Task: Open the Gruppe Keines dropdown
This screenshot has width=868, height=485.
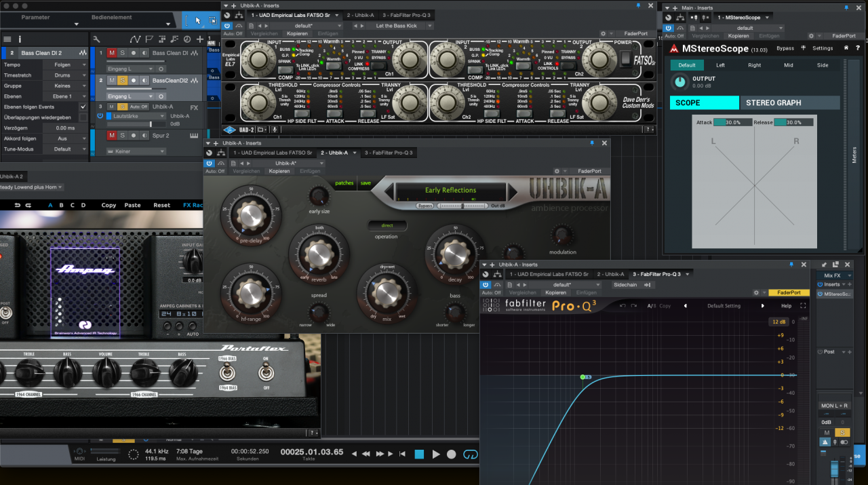Action: click(66, 86)
